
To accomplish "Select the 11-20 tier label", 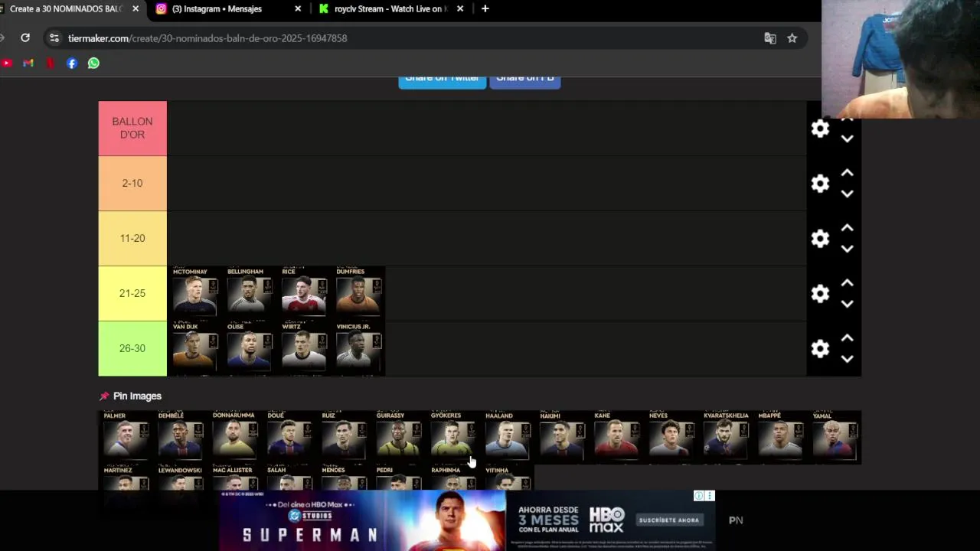I will [x=132, y=239].
